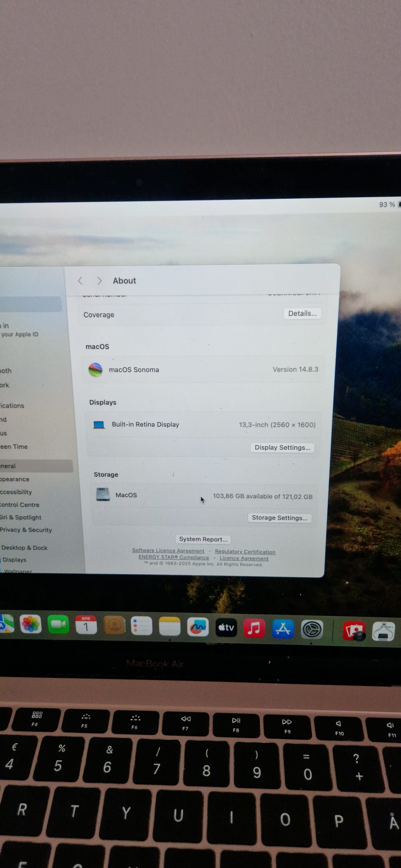This screenshot has height=868, width=401.
Task: Click the Apple ID sign-in entry
Action: [19, 330]
